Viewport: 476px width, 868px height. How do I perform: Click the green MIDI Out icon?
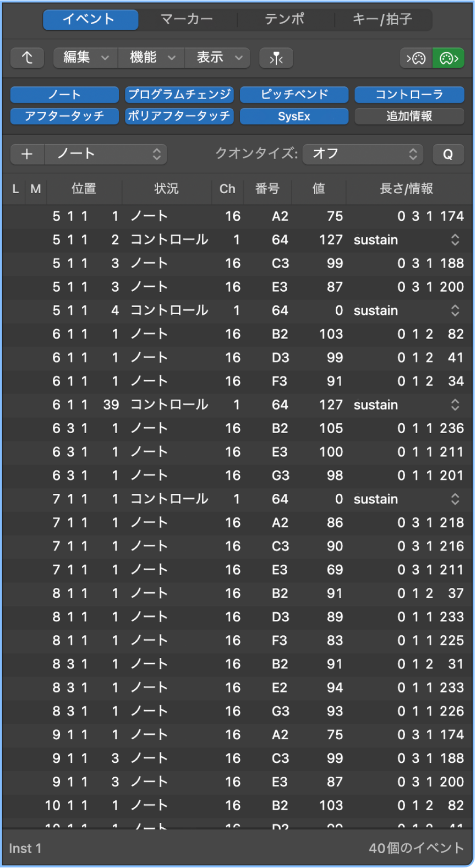[447, 58]
